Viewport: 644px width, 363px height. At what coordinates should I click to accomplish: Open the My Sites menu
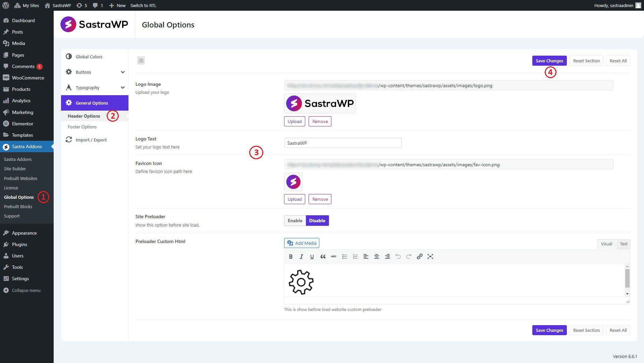coord(27,5)
